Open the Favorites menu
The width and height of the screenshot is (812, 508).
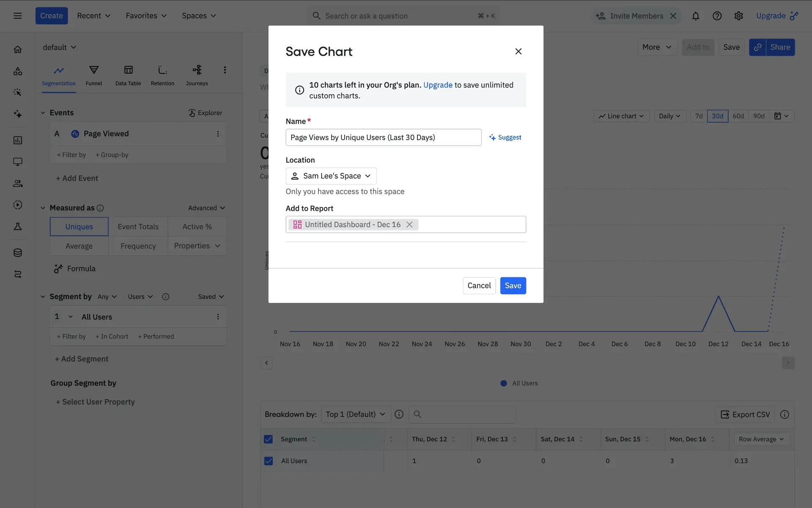146,16
